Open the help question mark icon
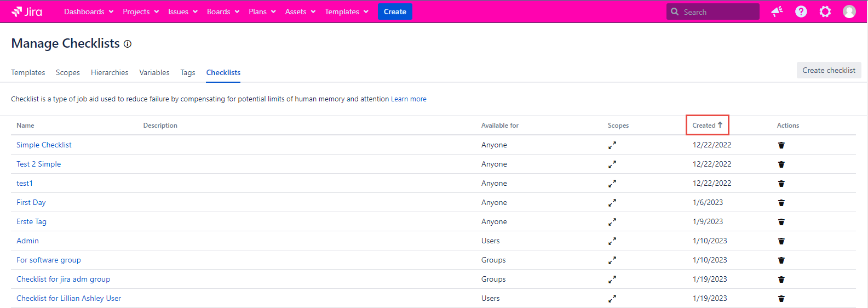Image resolution: width=868 pixels, height=308 pixels. click(801, 12)
